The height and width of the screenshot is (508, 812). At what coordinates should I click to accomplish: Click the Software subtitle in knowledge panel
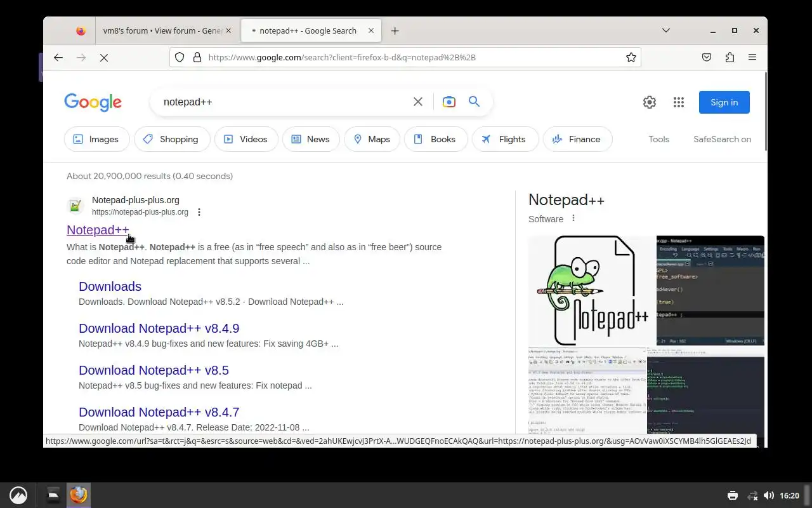[x=546, y=218]
